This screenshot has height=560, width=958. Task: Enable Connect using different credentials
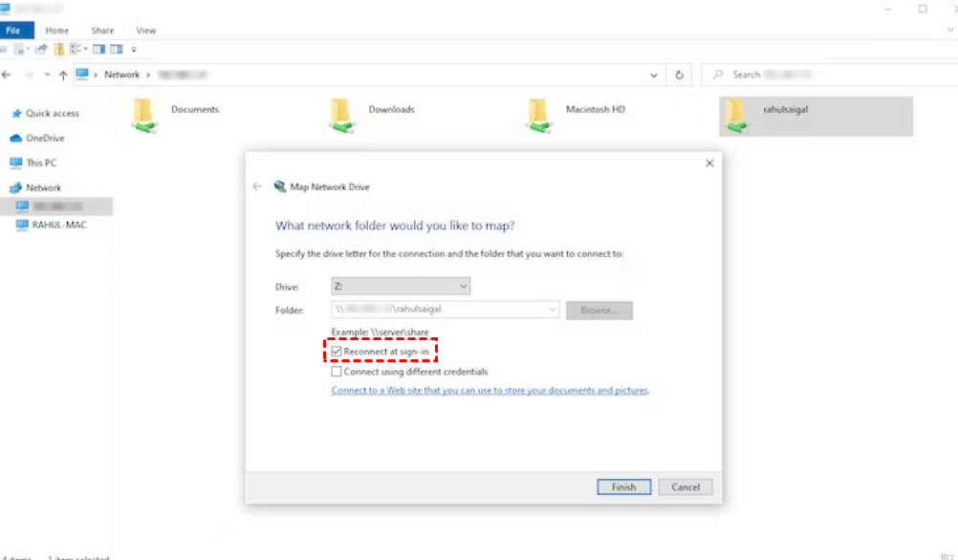pos(337,372)
